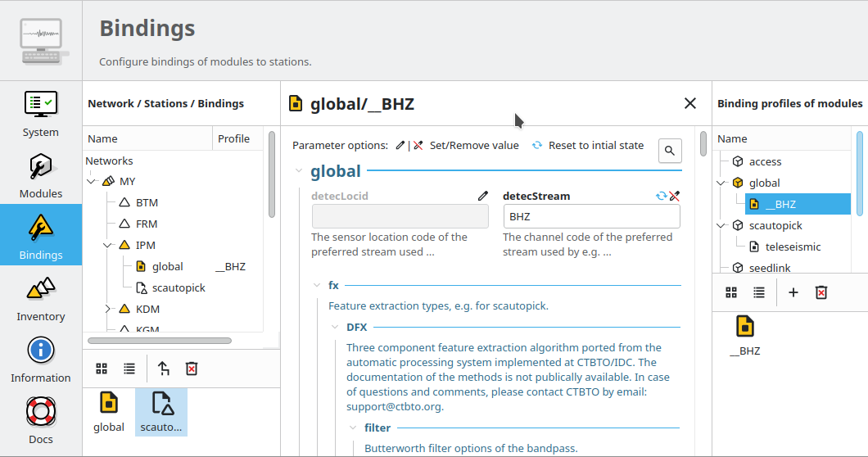Open the Inventory panel
This screenshot has height=457, width=868.
click(40, 296)
